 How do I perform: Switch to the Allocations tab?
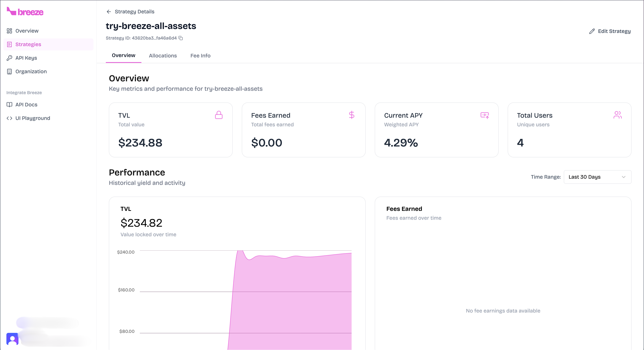pyautogui.click(x=163, y=56)
